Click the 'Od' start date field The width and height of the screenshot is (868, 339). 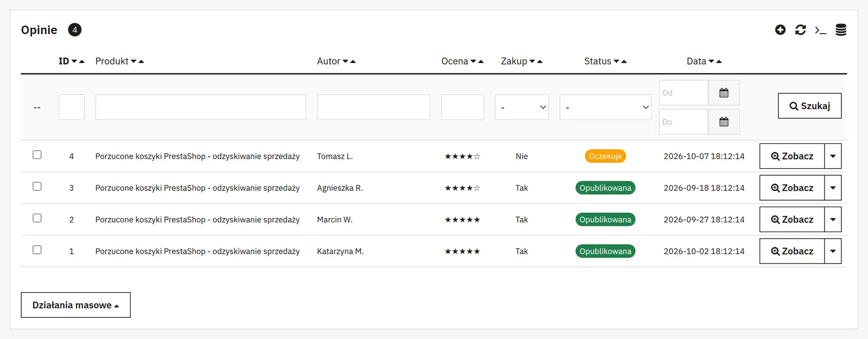click(x=684, y=93)
